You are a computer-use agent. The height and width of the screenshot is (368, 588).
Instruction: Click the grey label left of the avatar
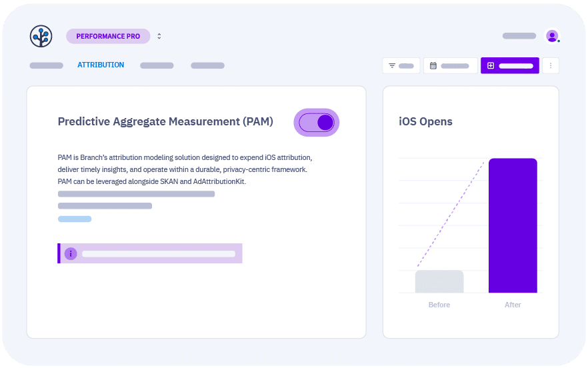(x=519, y=36)
